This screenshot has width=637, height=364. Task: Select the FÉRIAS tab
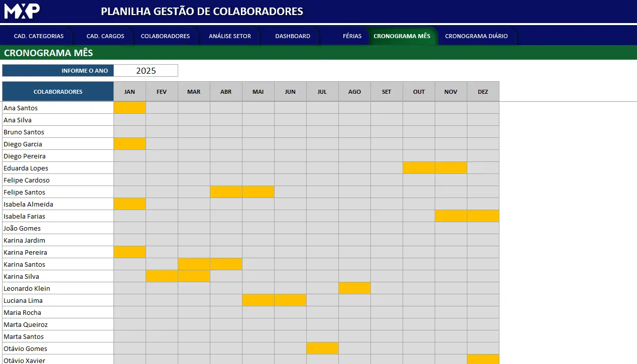pyautogui.click(x=352, y=36)
